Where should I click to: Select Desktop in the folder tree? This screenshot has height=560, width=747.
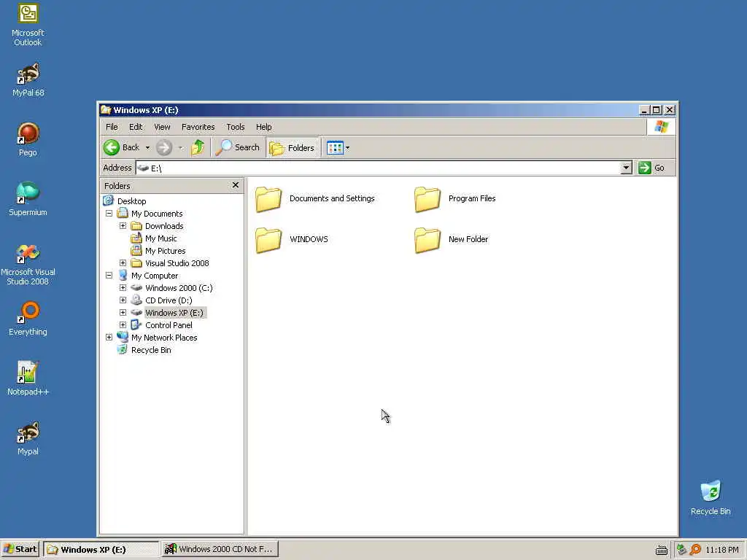click(132, 201)
